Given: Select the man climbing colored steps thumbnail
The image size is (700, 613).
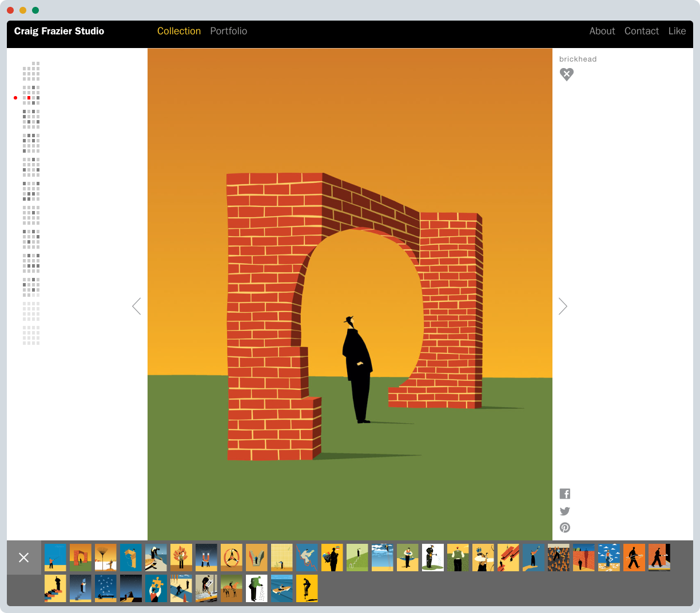Looking at the screenshot, I should point(55,588).
